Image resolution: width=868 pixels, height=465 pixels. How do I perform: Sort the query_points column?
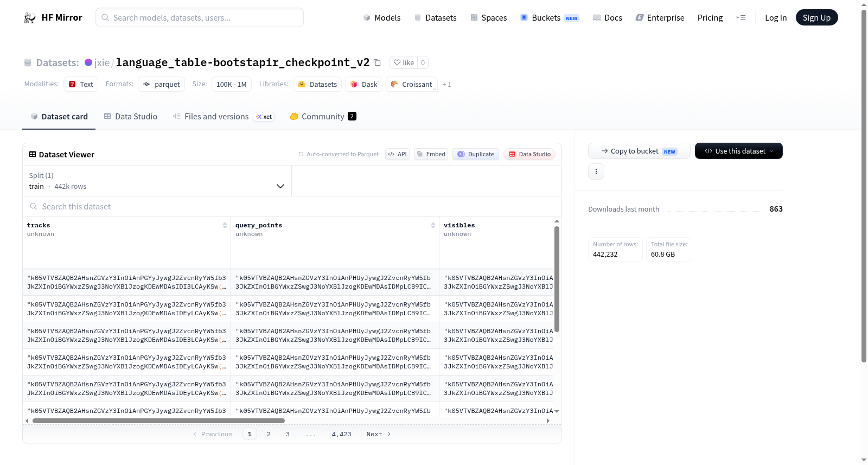[x=433, y=225]
